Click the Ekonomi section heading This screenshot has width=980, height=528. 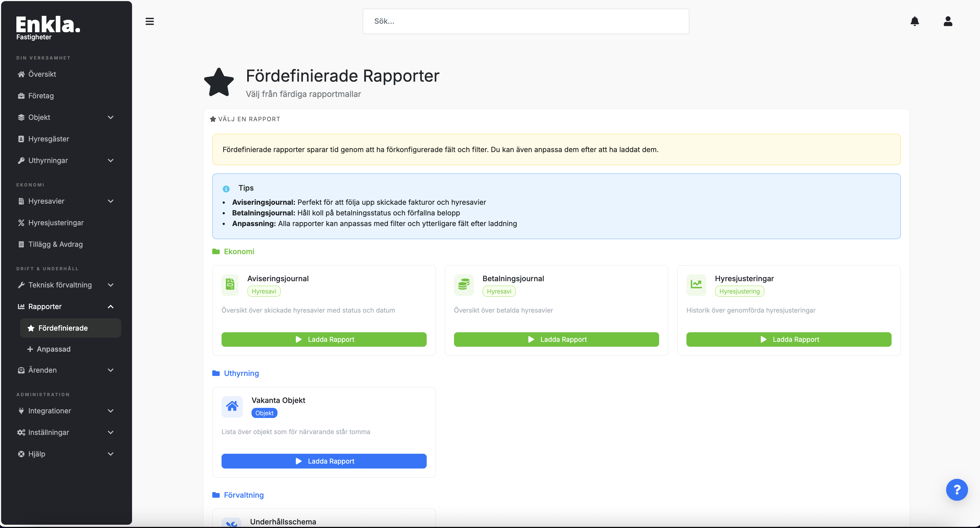[239, 252]
